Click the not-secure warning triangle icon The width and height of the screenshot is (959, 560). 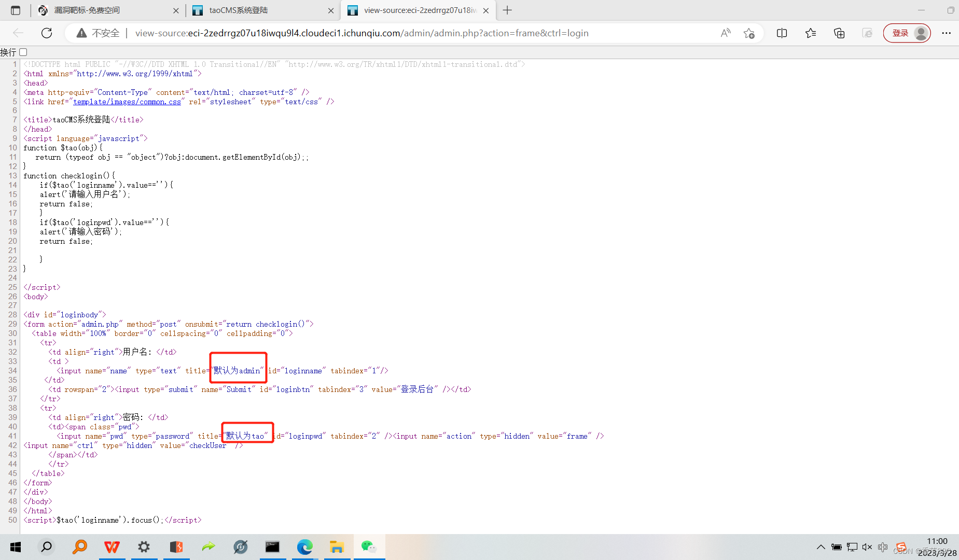81,33
